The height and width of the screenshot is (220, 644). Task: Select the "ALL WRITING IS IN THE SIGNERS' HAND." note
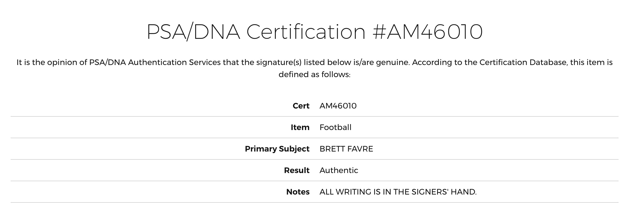click(398, 192)
